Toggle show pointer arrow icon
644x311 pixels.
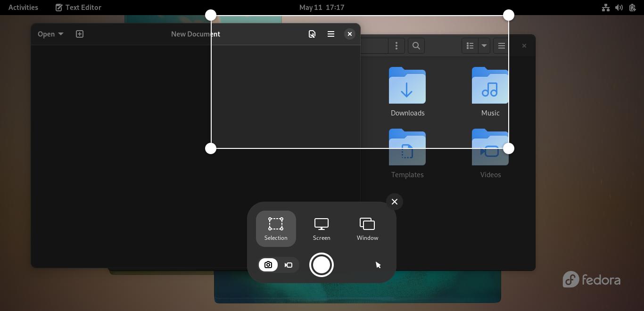[x=378, y=265]
